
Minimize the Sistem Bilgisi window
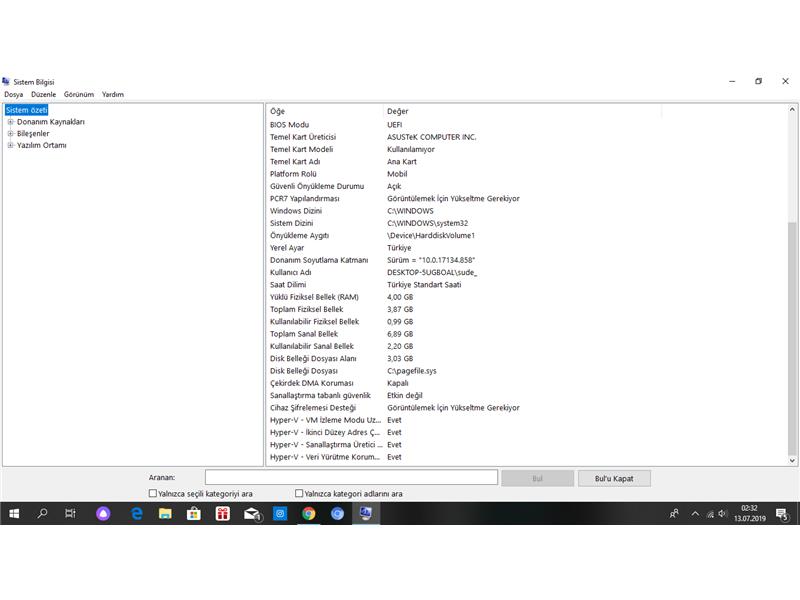click(x=732, y=81)
